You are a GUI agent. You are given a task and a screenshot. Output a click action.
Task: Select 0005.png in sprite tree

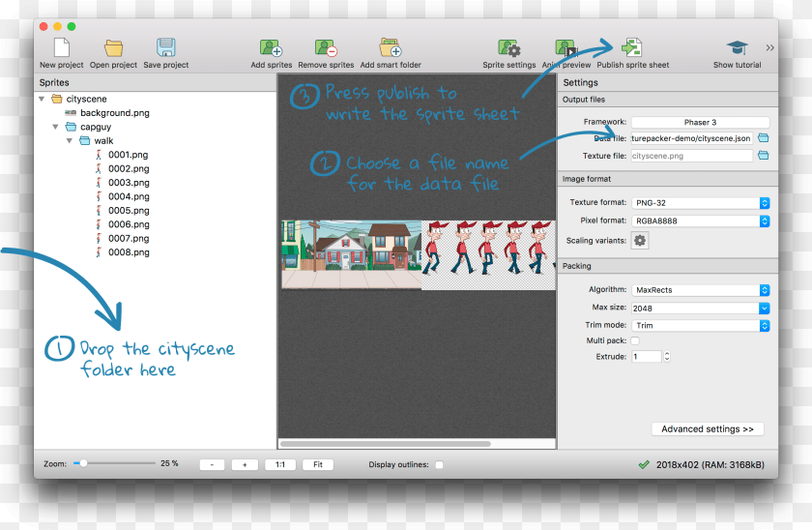[x=128, y=210]
